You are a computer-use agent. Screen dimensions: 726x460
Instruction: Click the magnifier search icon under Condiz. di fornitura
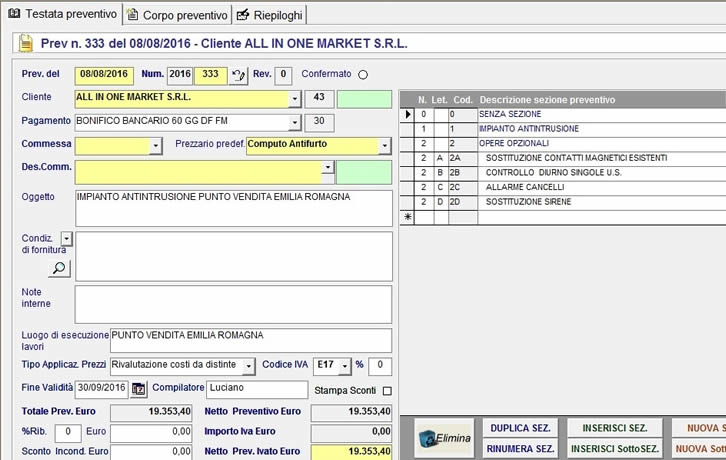coord(59,268)
